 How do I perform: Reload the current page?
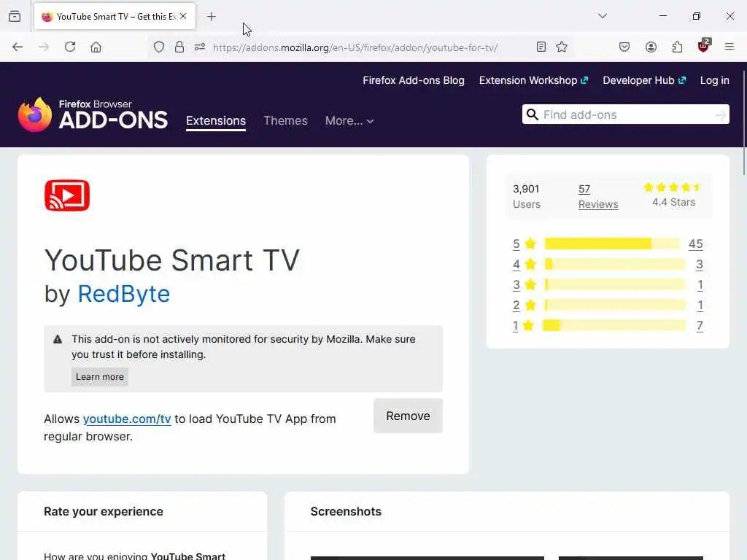click(x=70, y=47)
